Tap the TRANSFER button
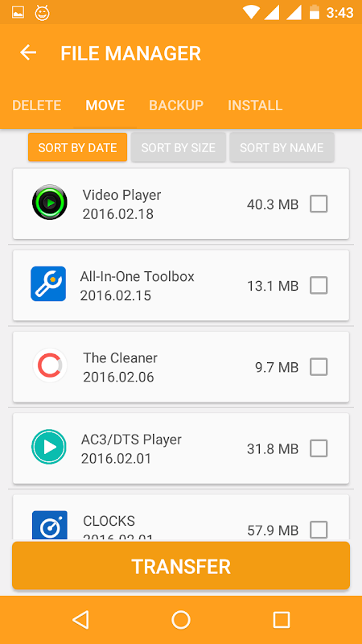Viewport: 362px width, 644px height. [181, 566]
